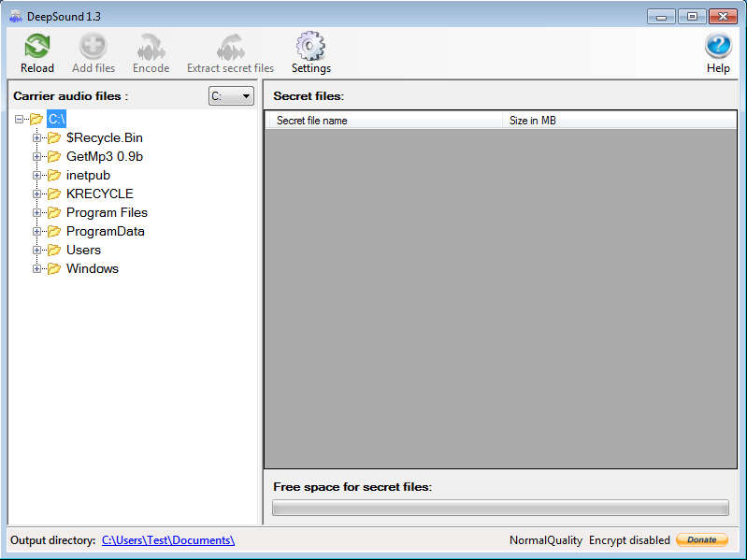
Task: Click the Encrypt disabled status text
Action: (629, 540)
